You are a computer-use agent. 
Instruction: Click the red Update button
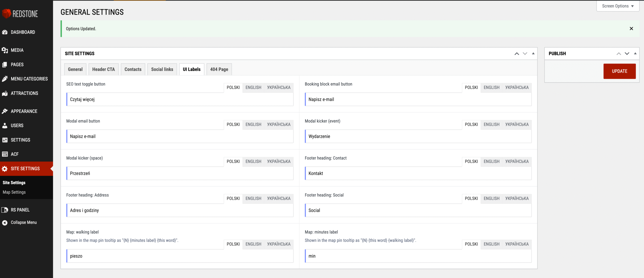click(x=619, y=71)
